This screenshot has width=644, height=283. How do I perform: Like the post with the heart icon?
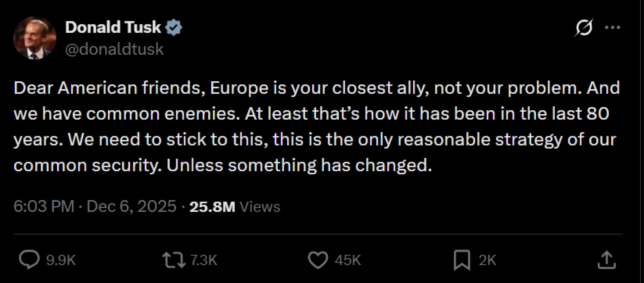point(318,260)
